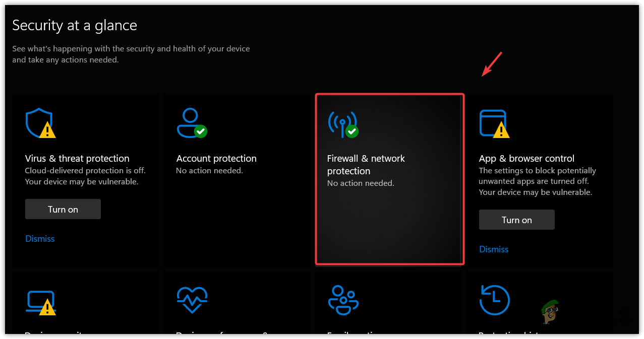Turn on App & browser control settings

516,219
